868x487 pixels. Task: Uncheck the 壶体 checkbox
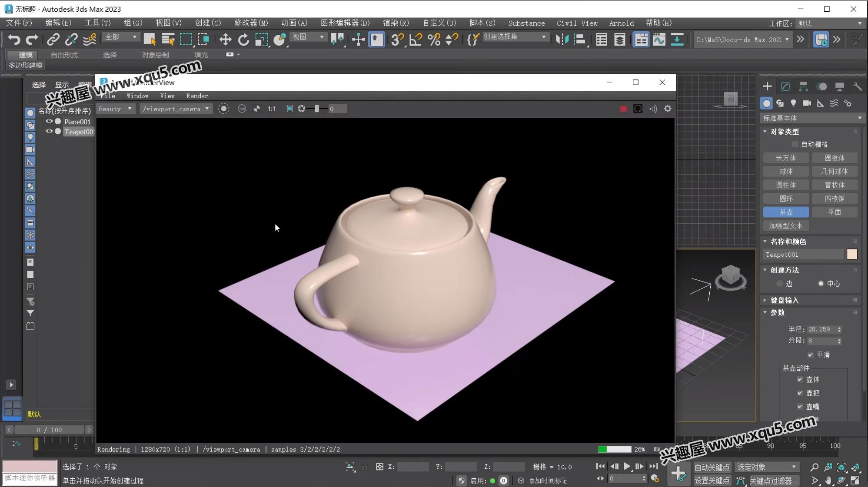[800, 379]
